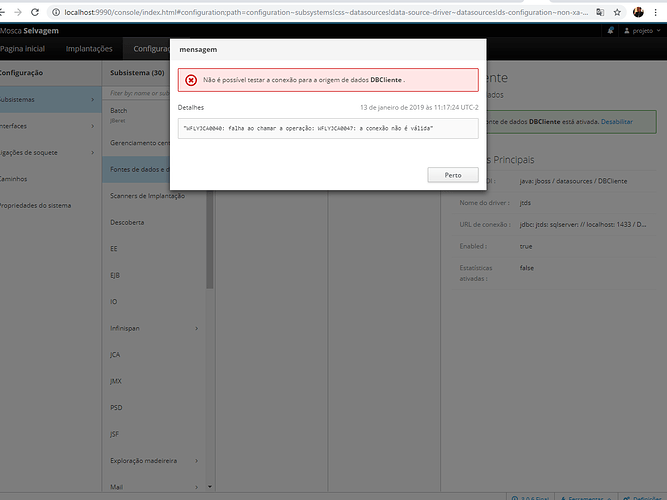Click the error details text box
Image resolution: width=667 pixels, height=500 pixels.
pyautogui.click(x=328, y=129)
